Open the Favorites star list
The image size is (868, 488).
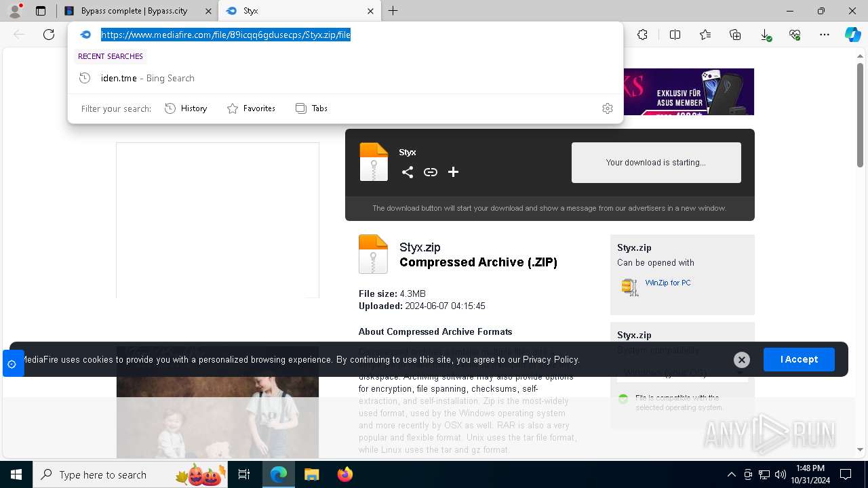pyautogui.click(x=705, y=35)
